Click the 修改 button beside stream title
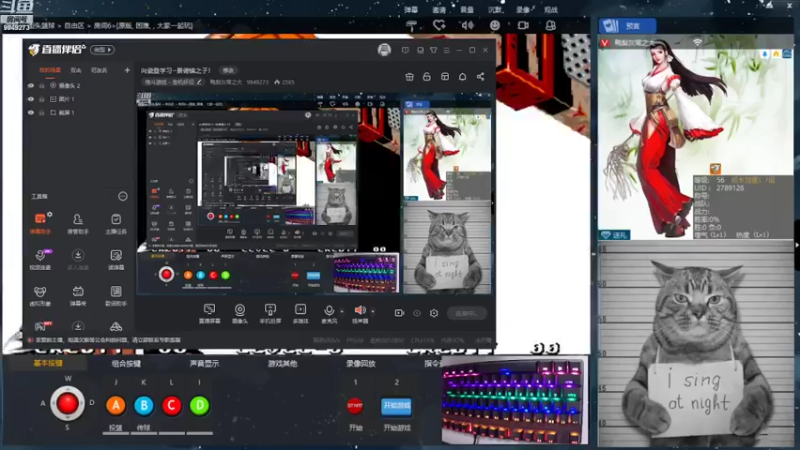Viewport: 800px width, 450px height. click(x=228, y=70)
